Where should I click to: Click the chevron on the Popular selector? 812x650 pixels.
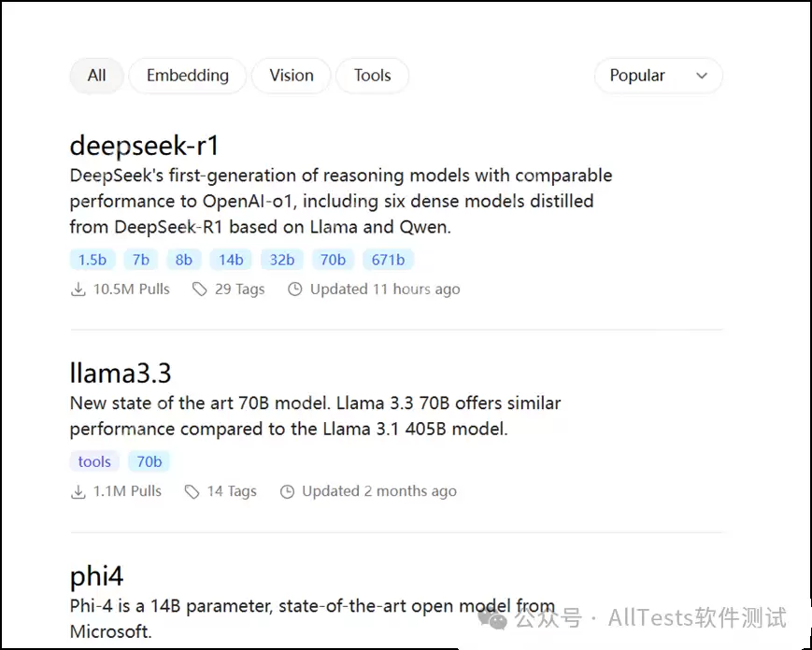[703, 76]
